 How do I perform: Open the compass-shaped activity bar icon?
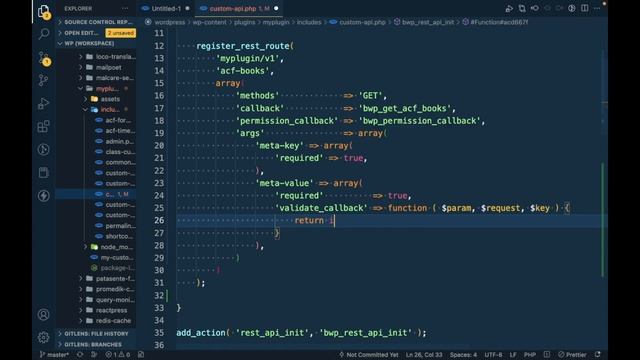point(43,149)
